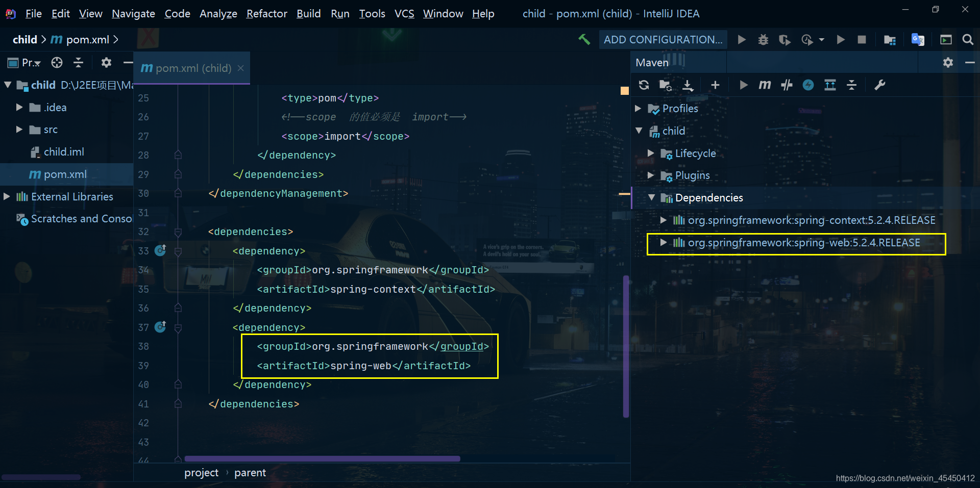Click the Build project hammer icon
Screen dimensions: 980x488
pos(584,39)
